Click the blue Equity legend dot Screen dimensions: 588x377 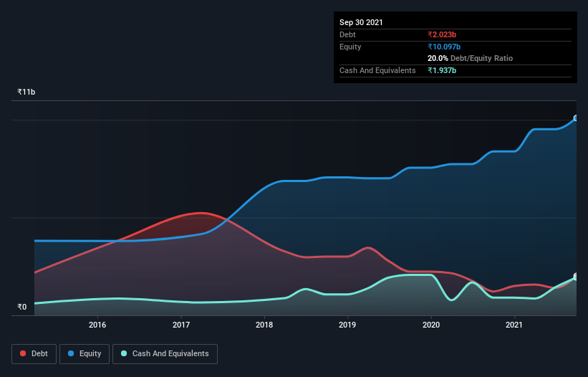coord(71,353)
